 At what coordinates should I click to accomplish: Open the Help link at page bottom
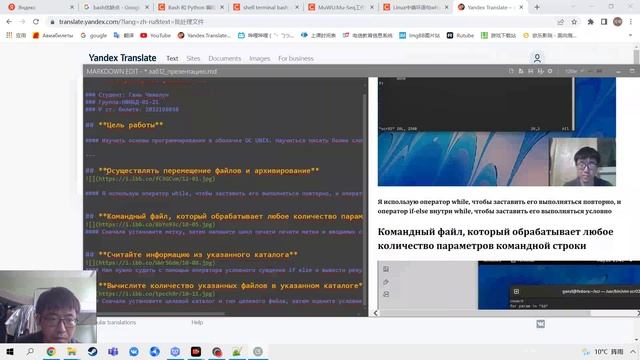197,322
